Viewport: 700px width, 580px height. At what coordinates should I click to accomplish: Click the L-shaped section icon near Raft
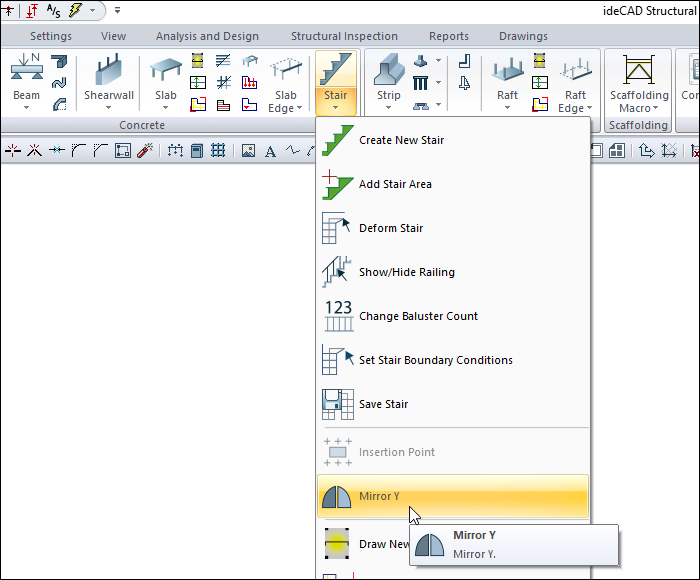(464, 61)
